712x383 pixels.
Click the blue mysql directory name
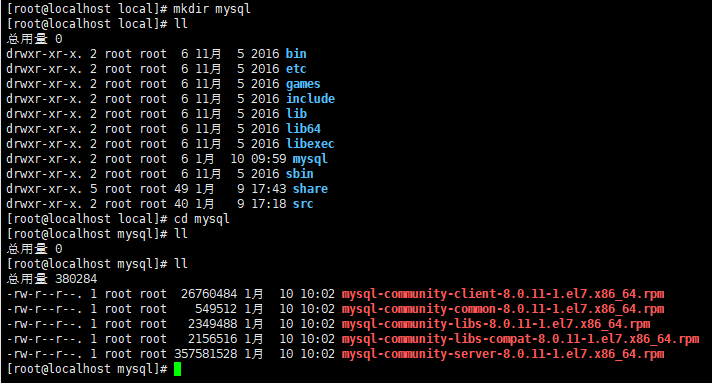(x=310, y=159)
